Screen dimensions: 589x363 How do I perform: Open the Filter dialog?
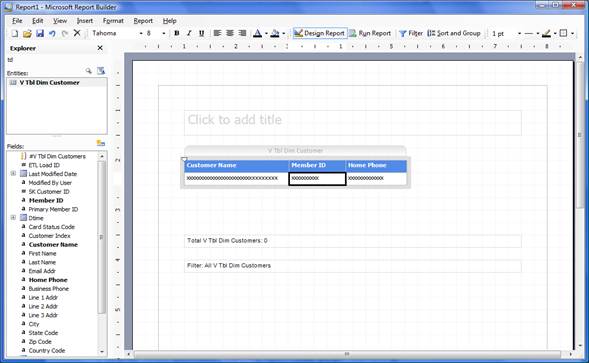[411, 33]
